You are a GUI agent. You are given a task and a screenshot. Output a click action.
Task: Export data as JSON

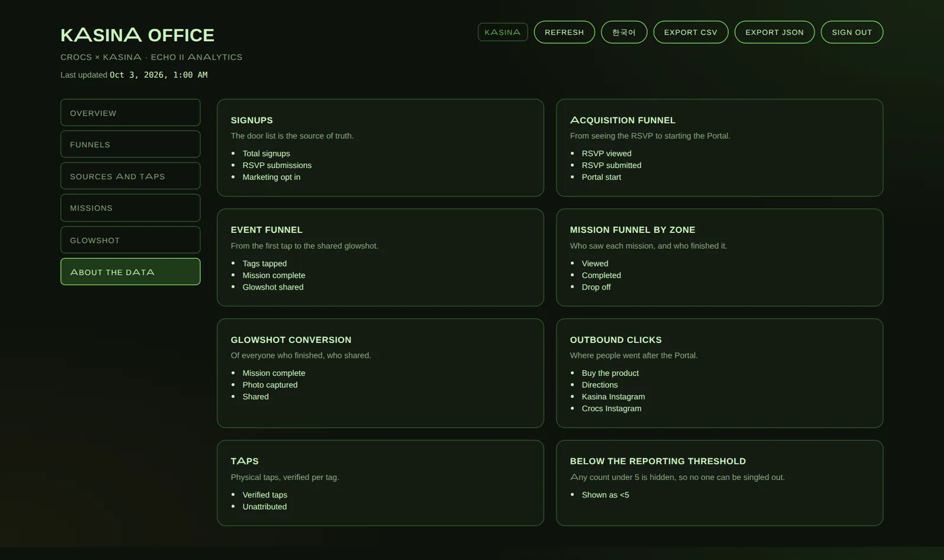pos(775,32)
